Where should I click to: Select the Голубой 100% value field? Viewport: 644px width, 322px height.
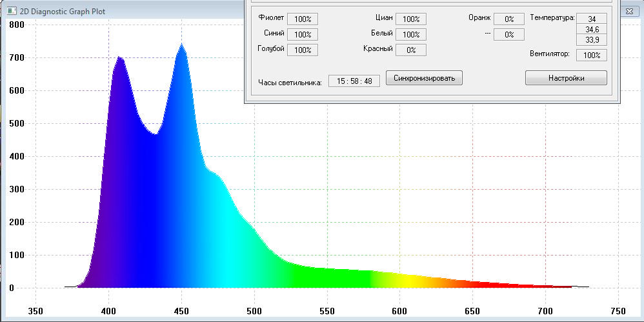tap(303, 50)
